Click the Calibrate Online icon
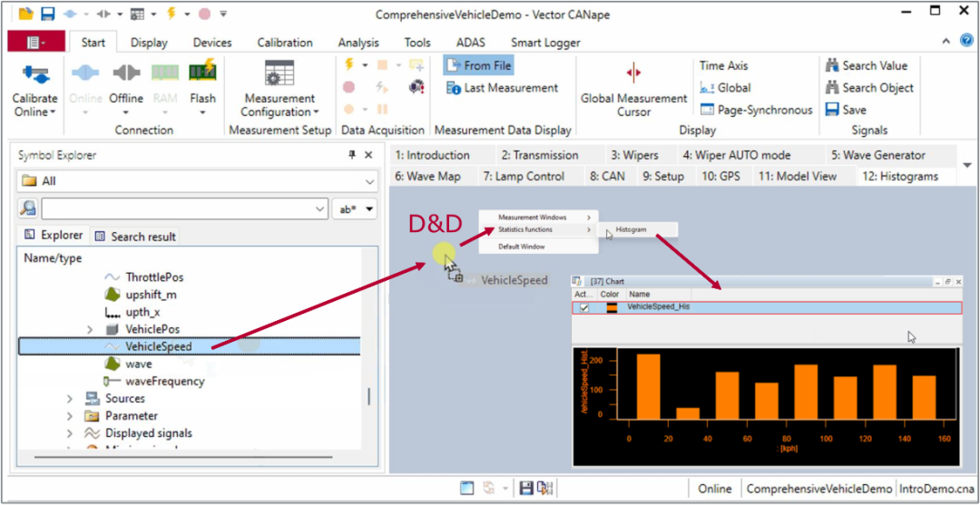This screenshot has height=505, width=980. tap(35, 73)
